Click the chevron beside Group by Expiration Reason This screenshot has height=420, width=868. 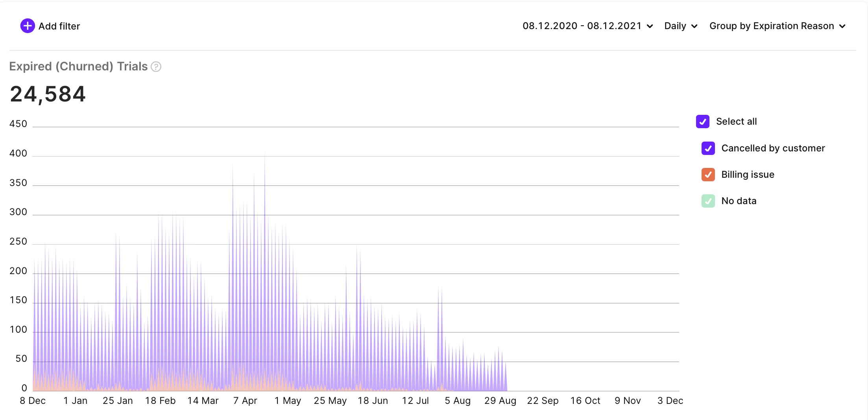click(842, 26)
